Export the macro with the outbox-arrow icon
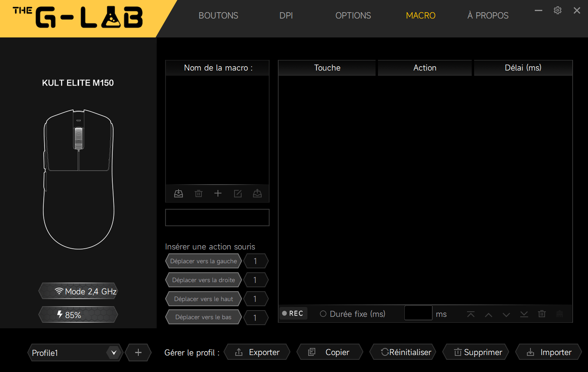 pos(257,193)
